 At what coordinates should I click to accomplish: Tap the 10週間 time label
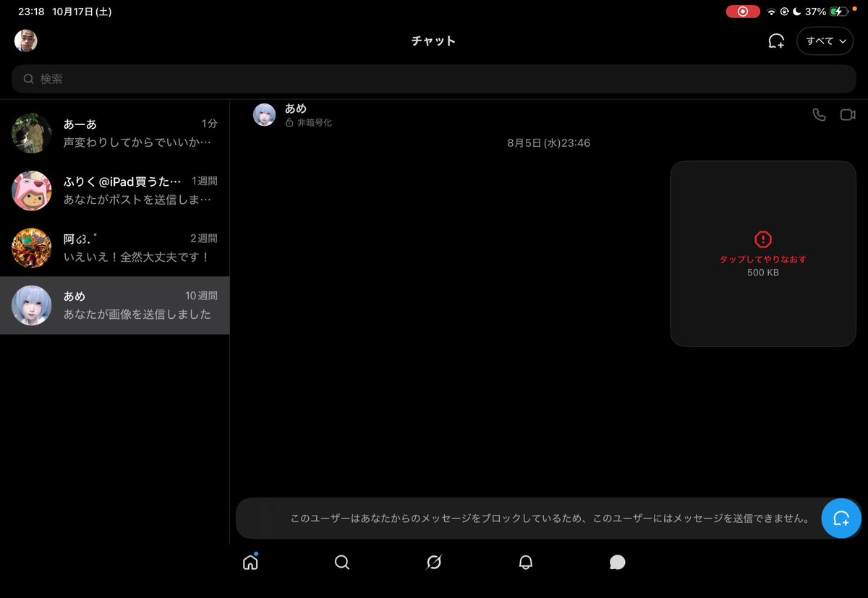coord(201,296)
